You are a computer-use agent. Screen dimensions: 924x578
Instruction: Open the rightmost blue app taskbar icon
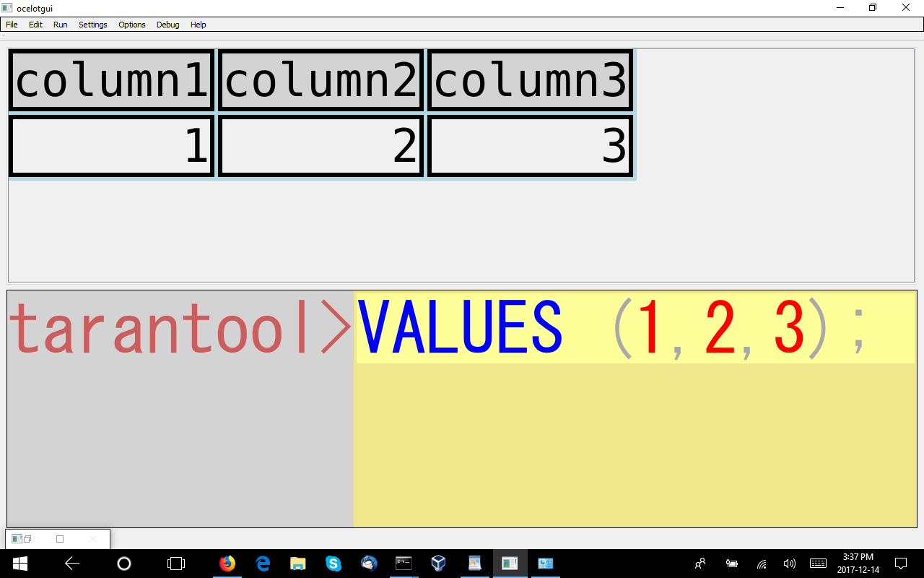coord(545,564)
